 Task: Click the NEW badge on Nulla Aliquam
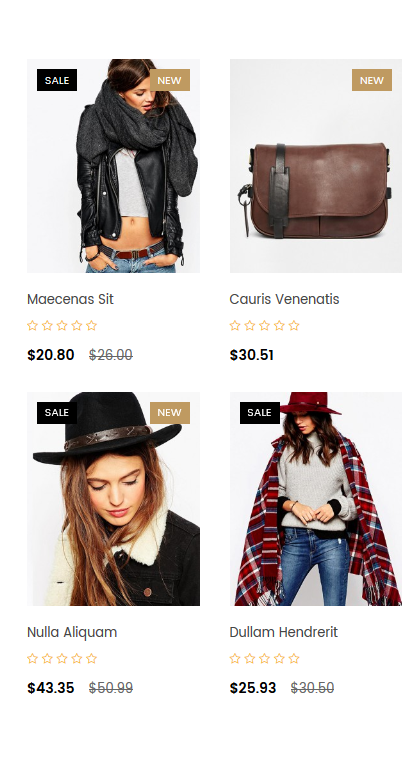[169, 413]
